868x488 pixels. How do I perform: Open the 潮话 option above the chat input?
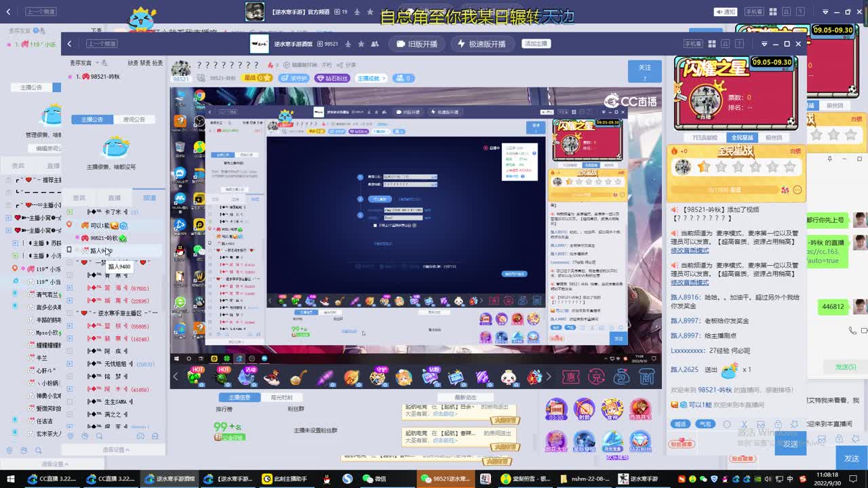coord(679,424)
